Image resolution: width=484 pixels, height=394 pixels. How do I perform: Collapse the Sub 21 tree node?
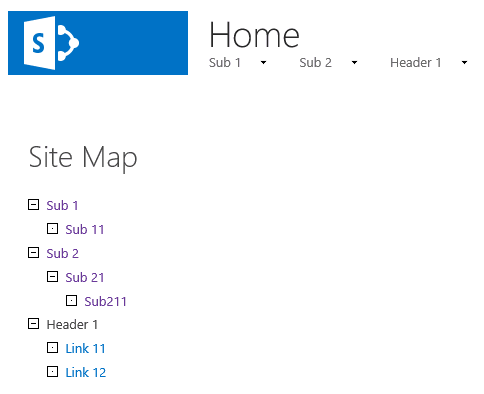coord(52,277)
